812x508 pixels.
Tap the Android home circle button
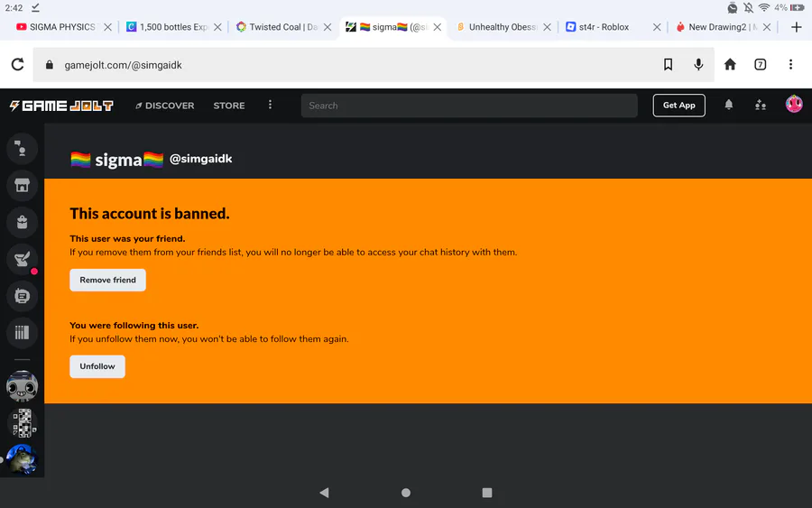[406, 493]
